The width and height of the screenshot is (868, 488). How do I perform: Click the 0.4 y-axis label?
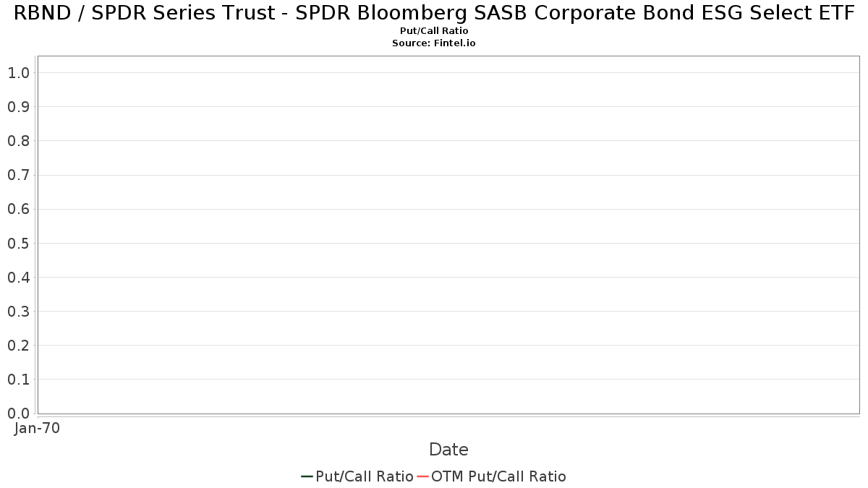(x=18, y=278)
